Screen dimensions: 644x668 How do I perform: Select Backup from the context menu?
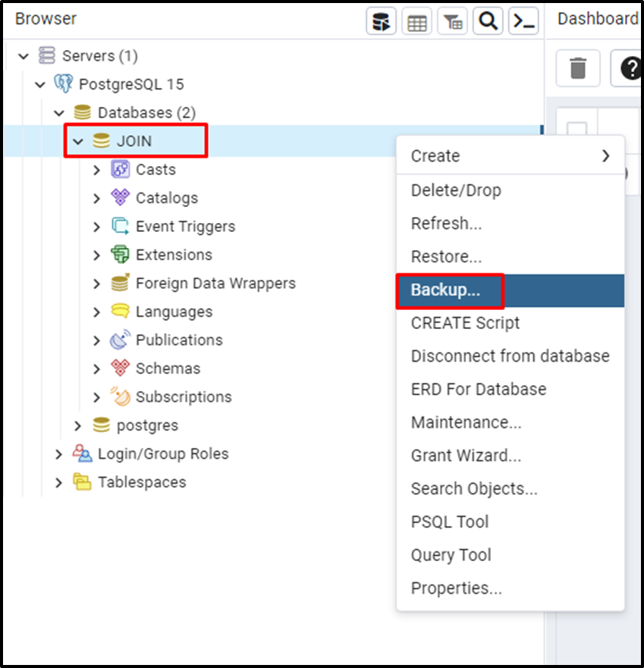tap(450, 290)
